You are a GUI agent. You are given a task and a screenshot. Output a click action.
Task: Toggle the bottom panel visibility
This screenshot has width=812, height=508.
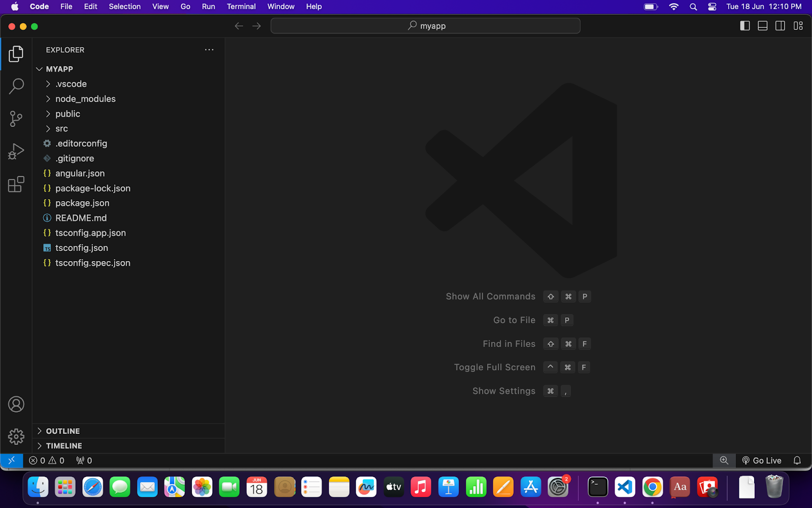(762, 26)
